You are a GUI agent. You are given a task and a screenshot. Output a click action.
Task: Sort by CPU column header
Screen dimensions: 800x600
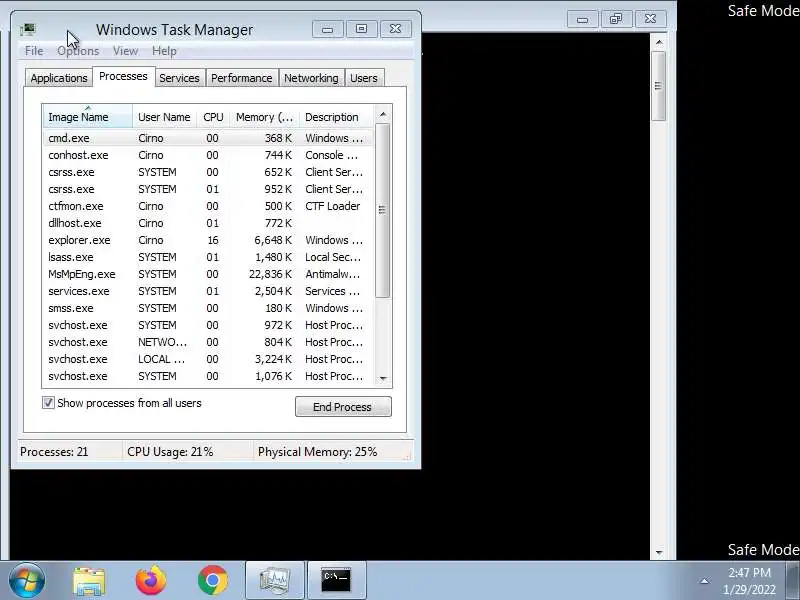click(213, 117)
